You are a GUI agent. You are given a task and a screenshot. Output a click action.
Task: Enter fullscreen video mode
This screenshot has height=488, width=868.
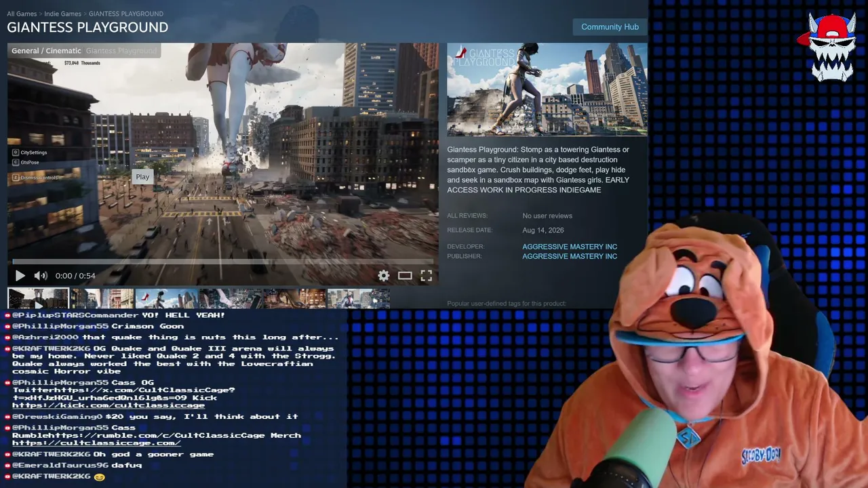(426, 276)
